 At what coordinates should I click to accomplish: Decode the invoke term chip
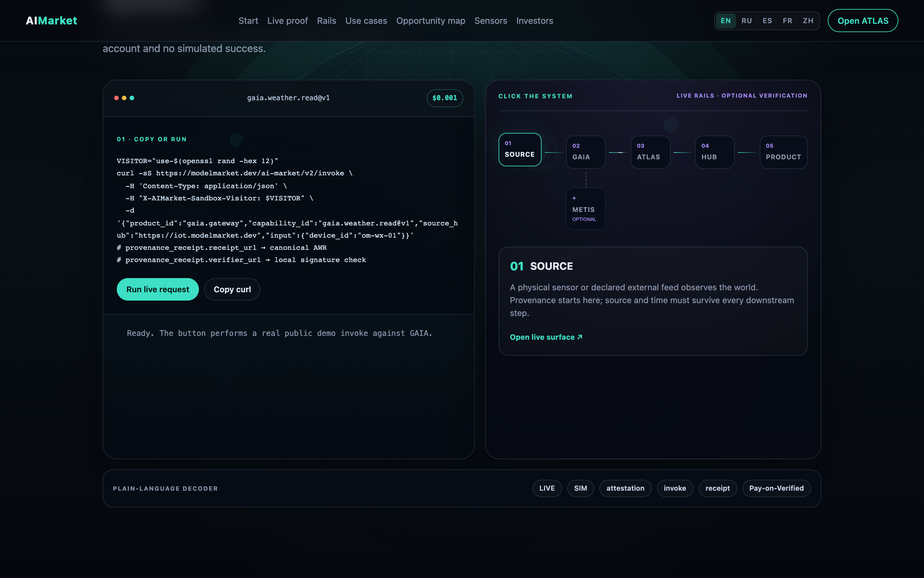tap(675, 488)
